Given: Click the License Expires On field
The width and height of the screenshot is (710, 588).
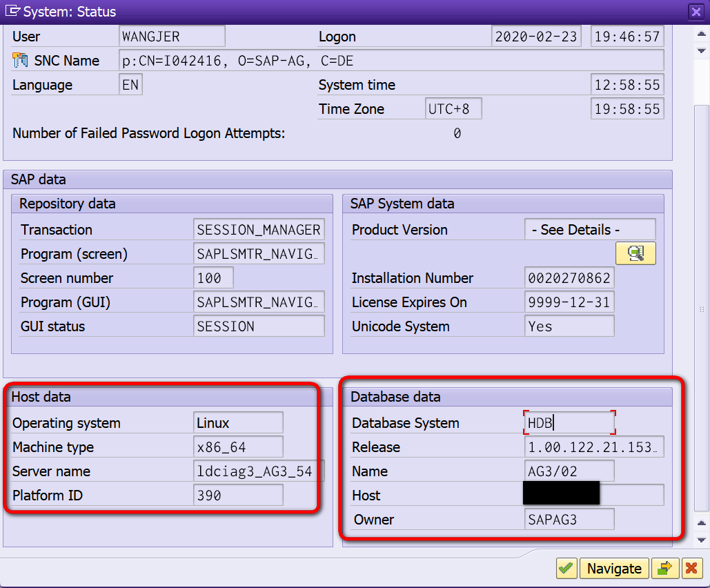Looking at the screenshot, I should point(569,302).
